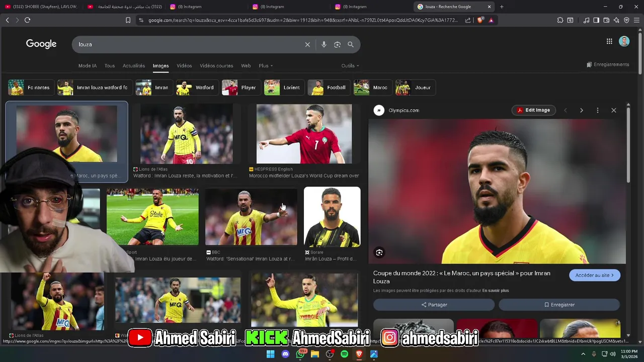The width and height of the screenshot is (644, 362).
Task: Open the Windows Start menu
Action: tap(270, 354)
